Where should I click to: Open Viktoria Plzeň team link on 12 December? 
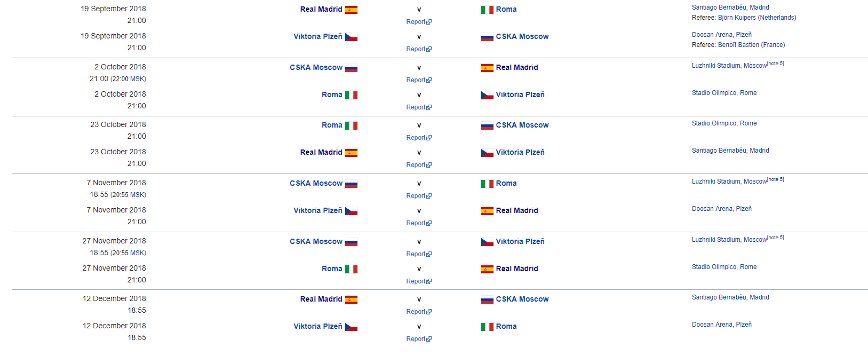tap(318, 326)
